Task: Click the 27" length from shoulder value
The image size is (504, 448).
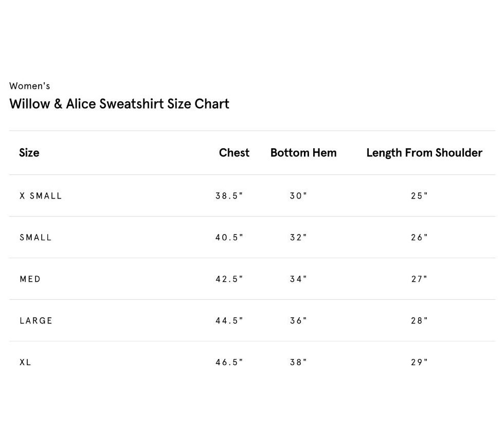Action: click(419, 279)
